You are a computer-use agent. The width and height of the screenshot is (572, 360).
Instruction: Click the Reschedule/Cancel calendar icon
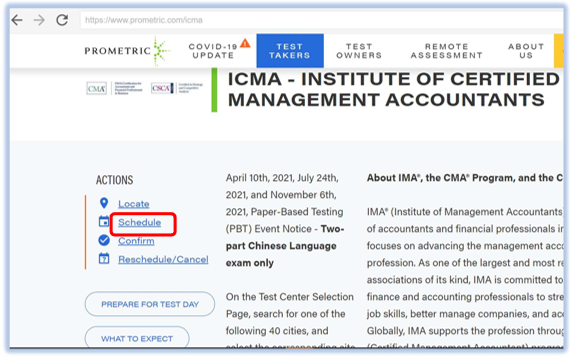click(x=104, y=259)
